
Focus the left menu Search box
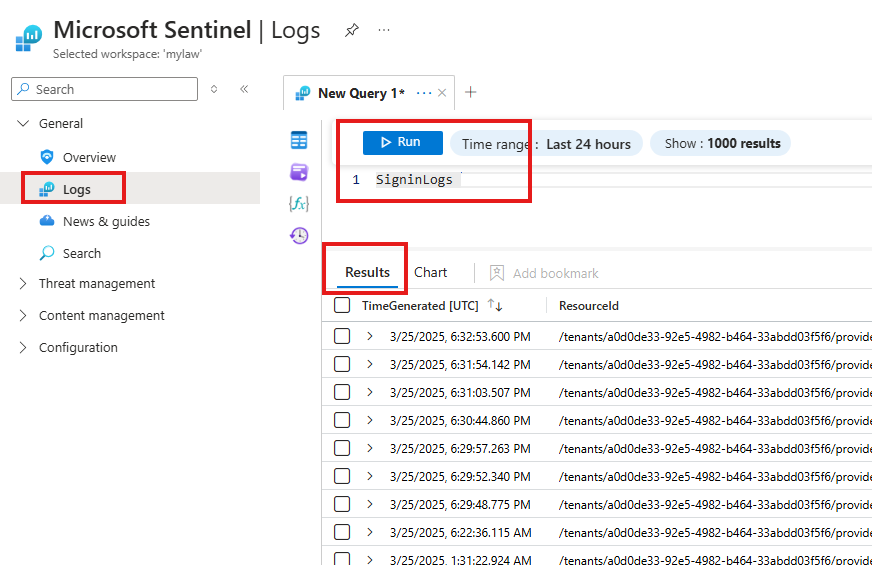(105, 89)
